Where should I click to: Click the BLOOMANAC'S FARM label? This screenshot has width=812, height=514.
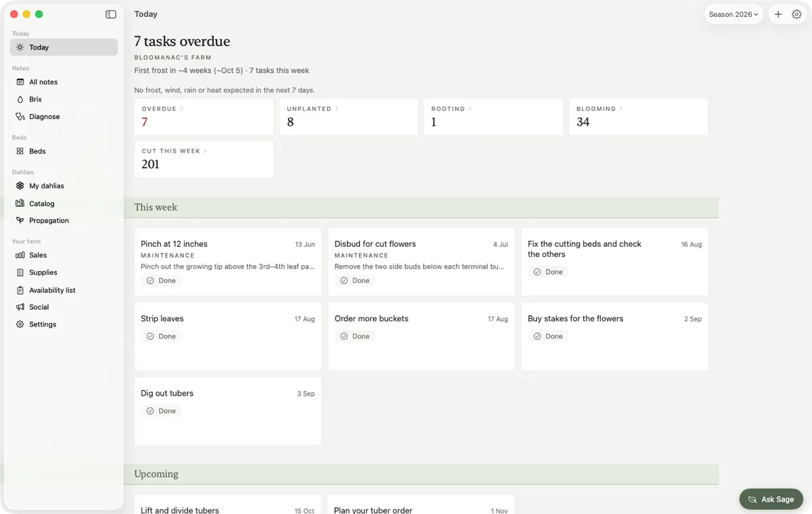point(173,57)
